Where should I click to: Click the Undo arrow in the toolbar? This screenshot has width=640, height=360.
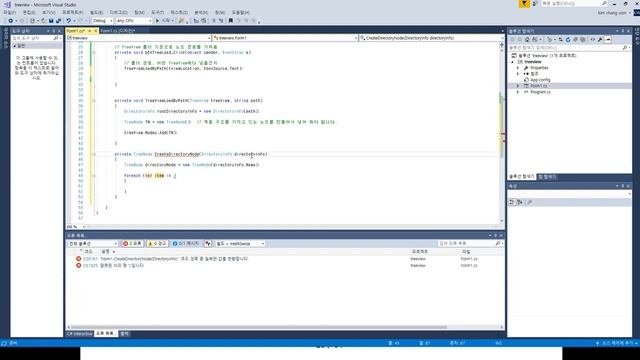click(69, 20)
